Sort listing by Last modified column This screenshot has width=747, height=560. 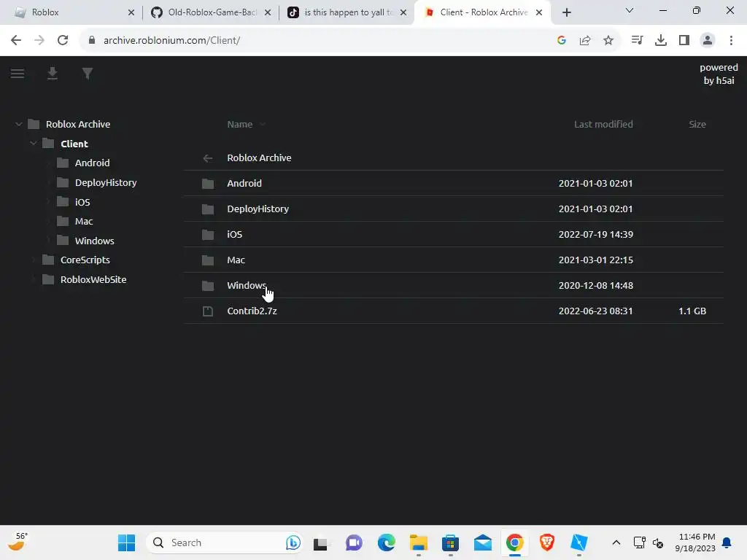coord(603,124)
